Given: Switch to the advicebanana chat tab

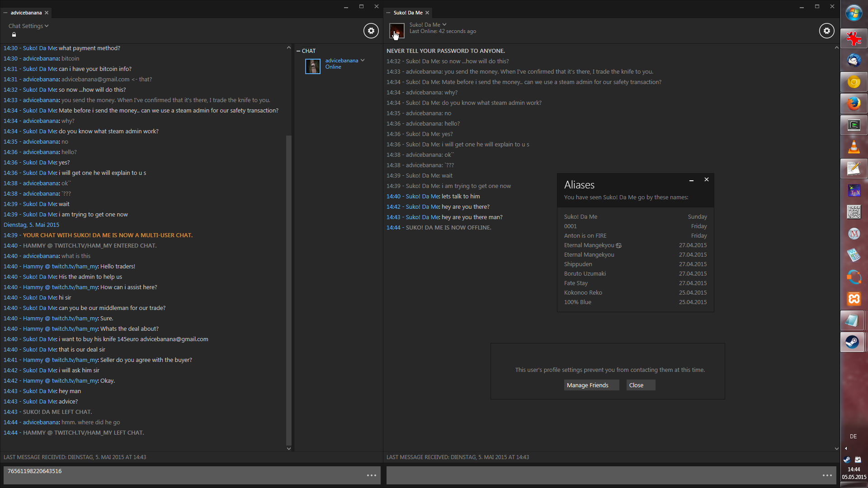Looking at the screenshot, I should [26, 13].
